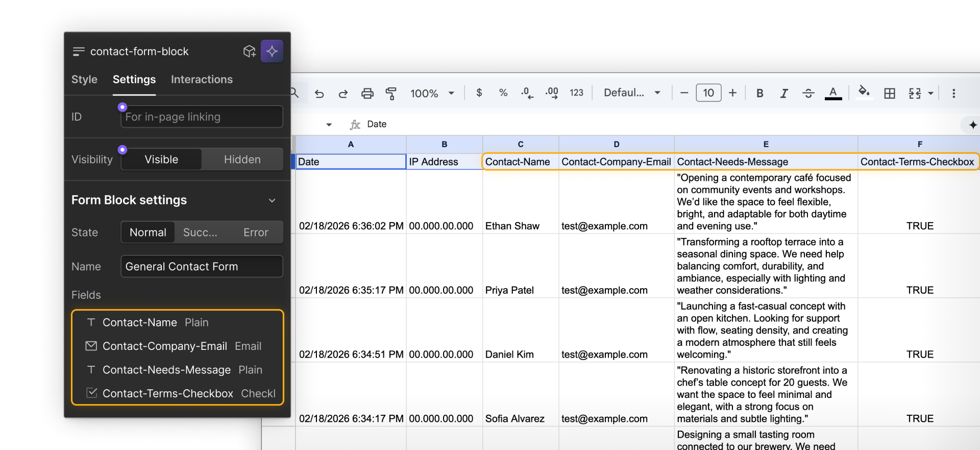Click the Priya Patel cell

pos(521,266)
